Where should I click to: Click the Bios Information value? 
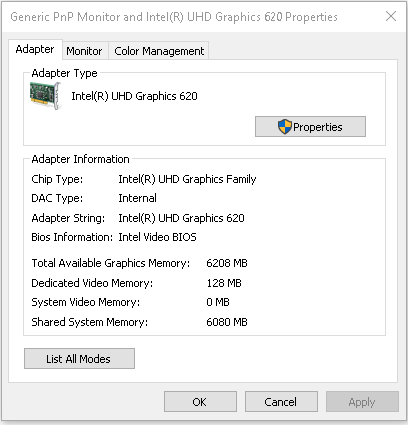pos(157,237)
